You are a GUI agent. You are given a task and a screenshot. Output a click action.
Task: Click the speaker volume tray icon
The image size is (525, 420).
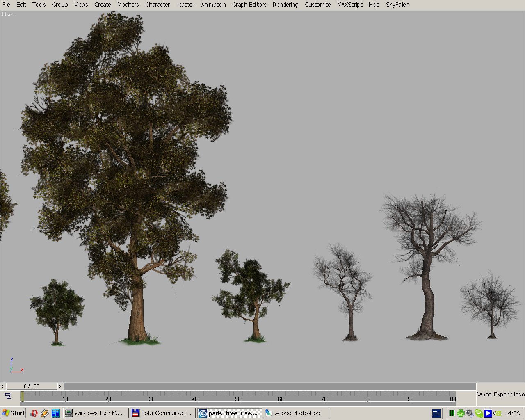[x=469, y=413]
